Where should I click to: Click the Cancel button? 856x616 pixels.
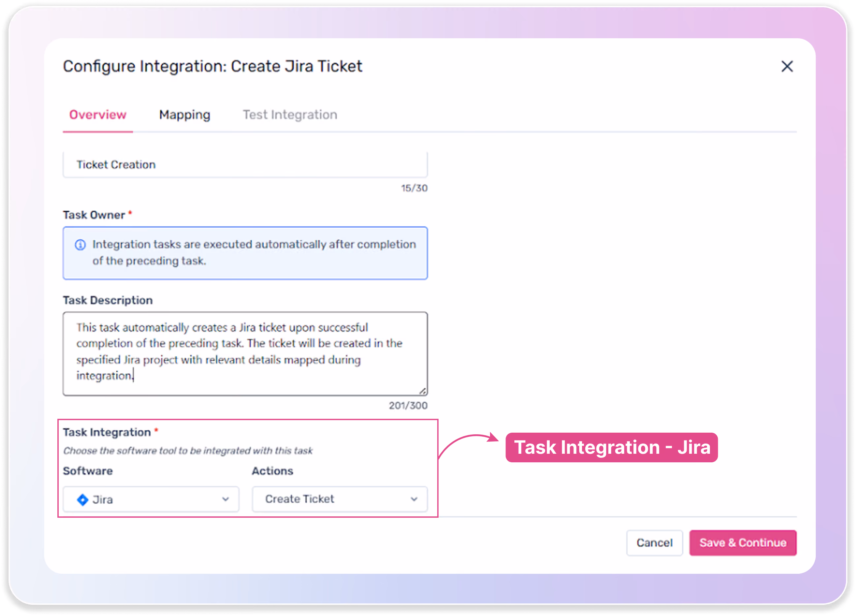655,543
